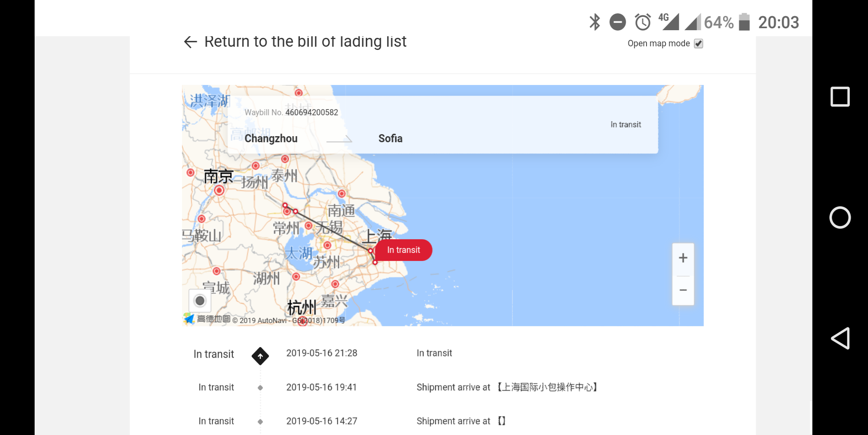This screenshot has width=868, height=435.
Task: Tap Return to the bill of lading list
Action: pos(305,41)
